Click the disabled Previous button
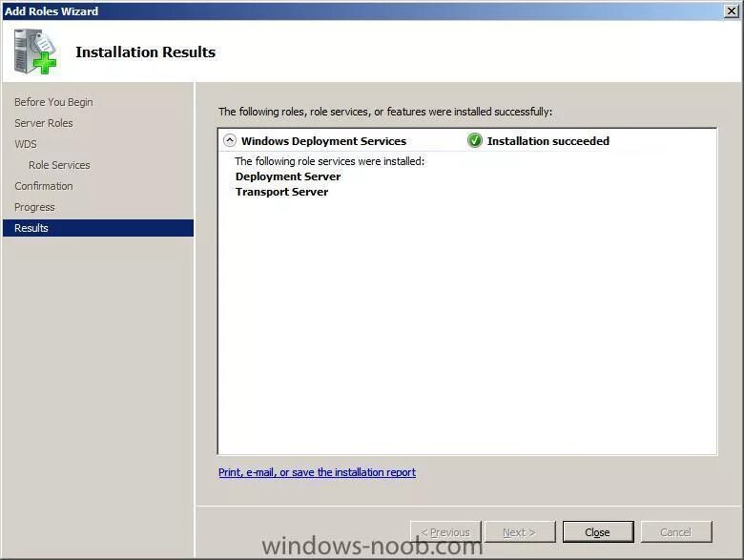744x560 pixels. 445,532
